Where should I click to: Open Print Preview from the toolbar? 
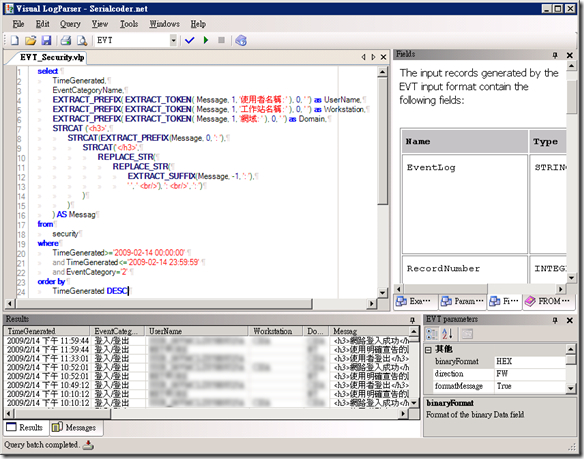click(82, 40)
